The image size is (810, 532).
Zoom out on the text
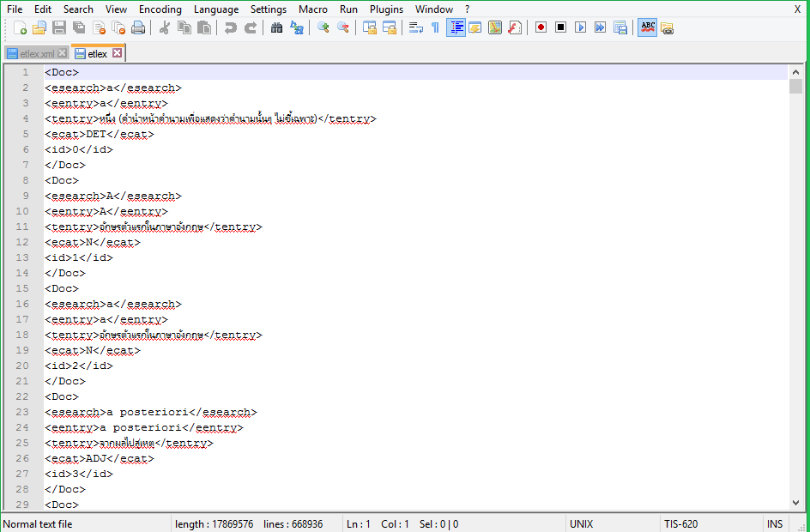(343, 28)
